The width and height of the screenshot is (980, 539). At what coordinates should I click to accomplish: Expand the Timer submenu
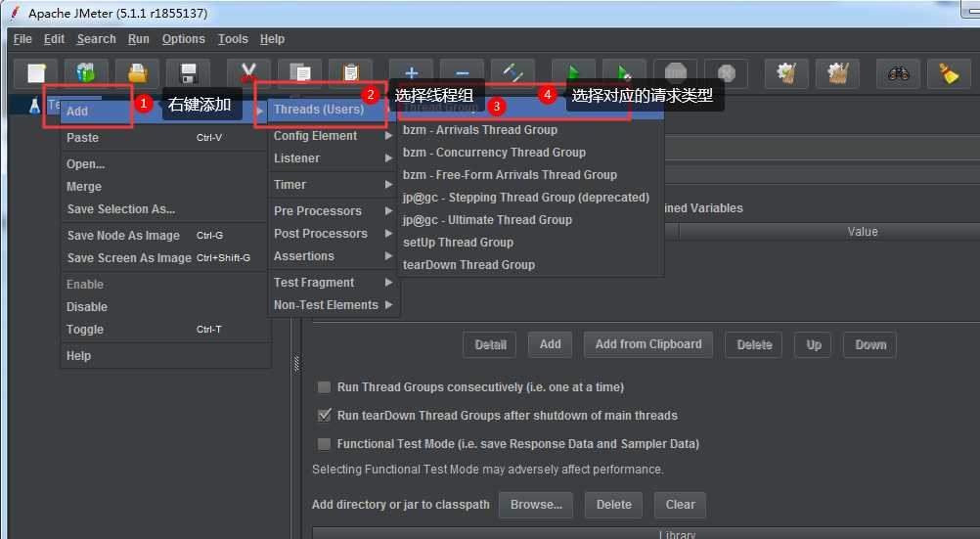[334, 185]
